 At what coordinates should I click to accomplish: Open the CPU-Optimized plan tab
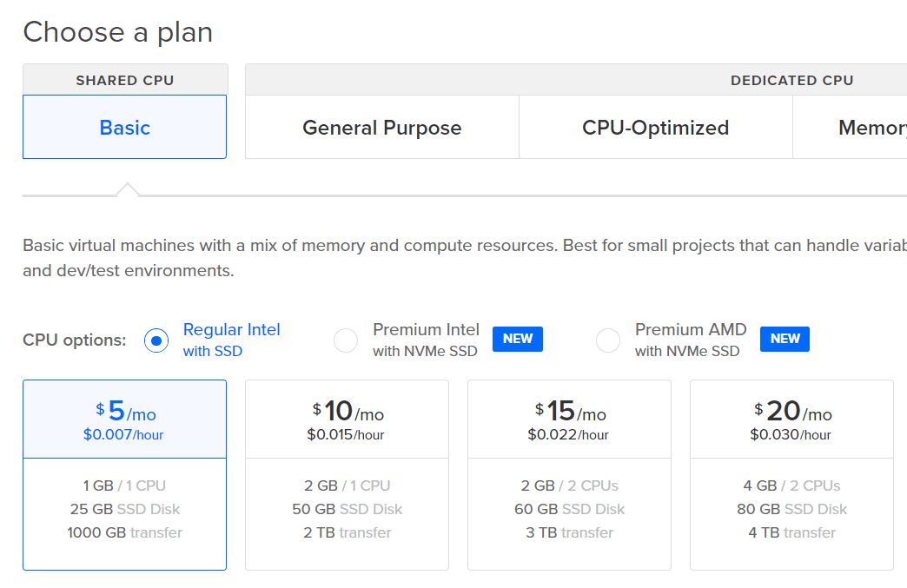(x=655, y=128)
